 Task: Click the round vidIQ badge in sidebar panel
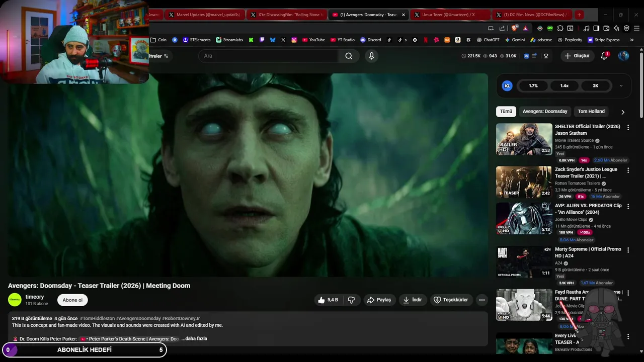[x=507, y=86]
